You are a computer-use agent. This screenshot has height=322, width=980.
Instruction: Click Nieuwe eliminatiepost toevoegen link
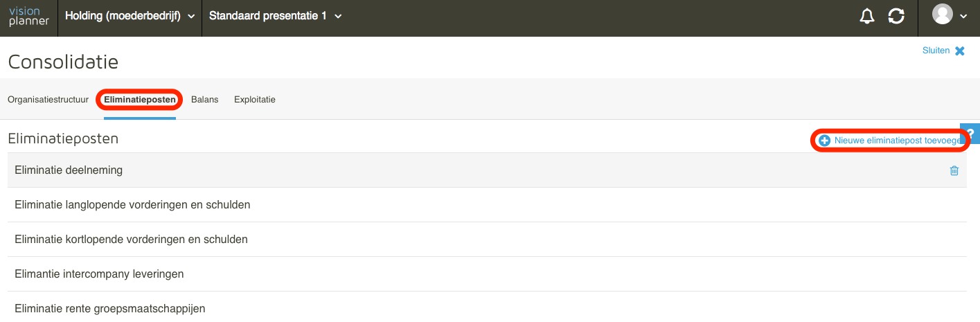(898, 141)
